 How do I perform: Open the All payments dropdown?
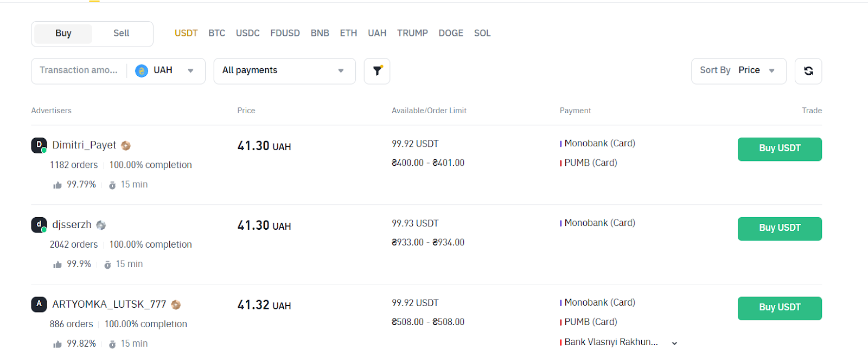click(284, 71)
